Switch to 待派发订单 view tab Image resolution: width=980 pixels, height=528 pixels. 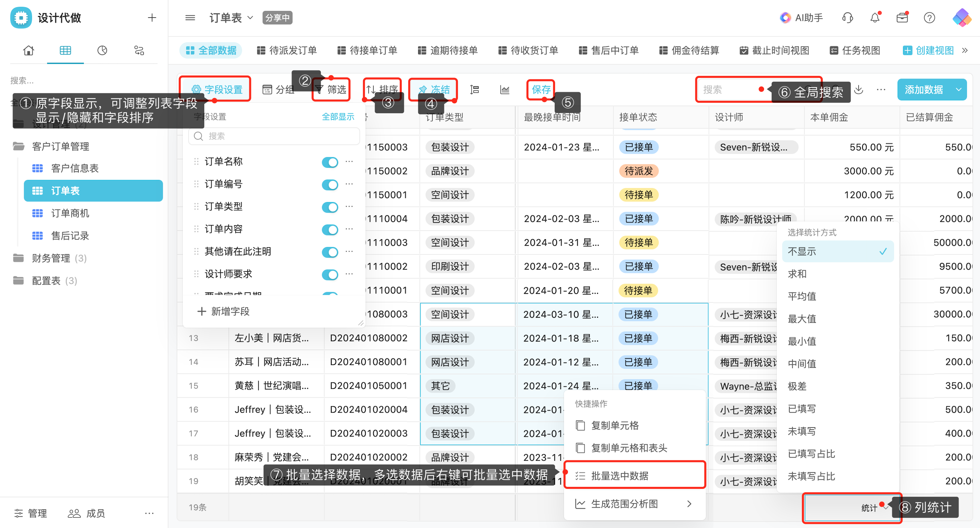click(287, 50)
